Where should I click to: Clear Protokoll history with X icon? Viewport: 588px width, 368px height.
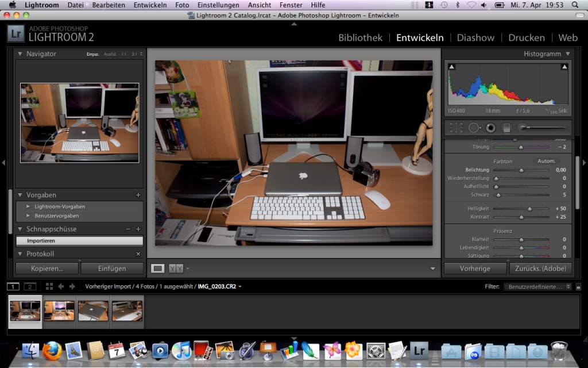tap(138, 254)
